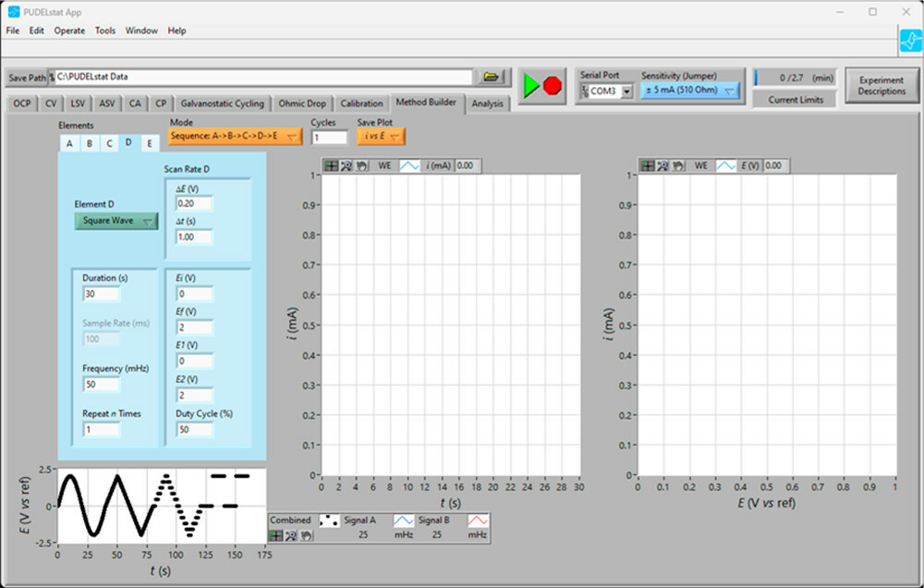This screenshot has width=924, height=588.
Task: Click the Signal A blue line sample
Action: click(x=404, y=521)
